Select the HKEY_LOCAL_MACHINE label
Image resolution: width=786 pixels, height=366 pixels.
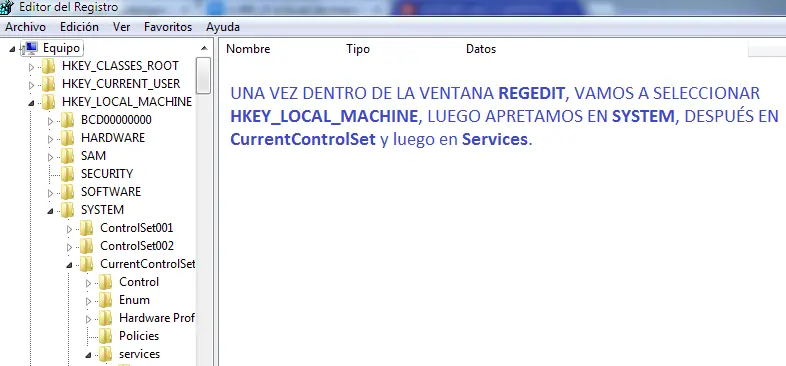click(127, 102)
